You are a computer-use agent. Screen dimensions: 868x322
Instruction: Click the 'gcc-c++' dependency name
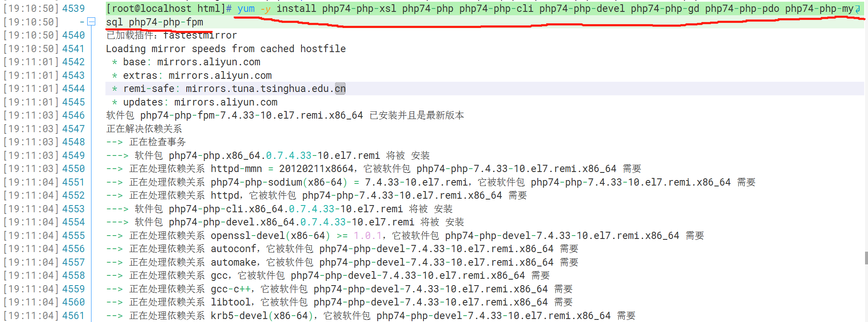coord(231,289)
